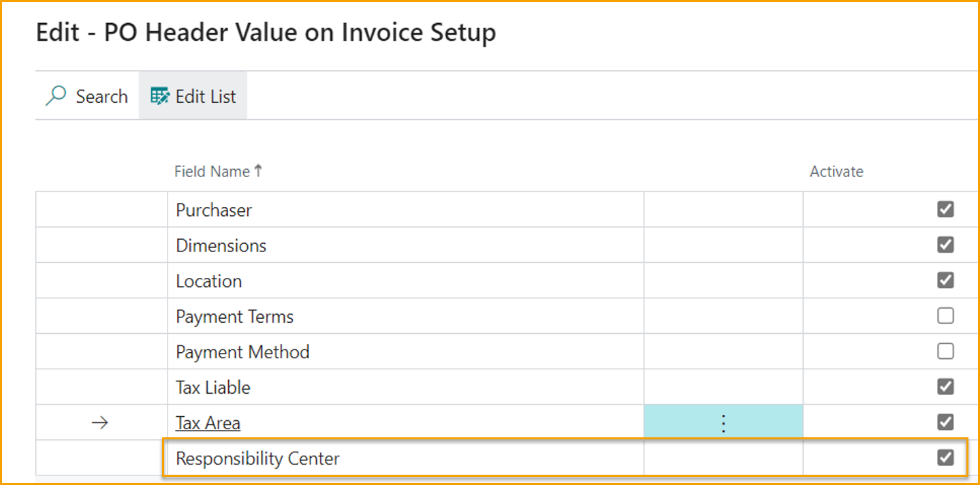This screenshot has height=485, width=980.
Task: Disable the Dimensions activation checkbox
Action: [x=945, y=245]
